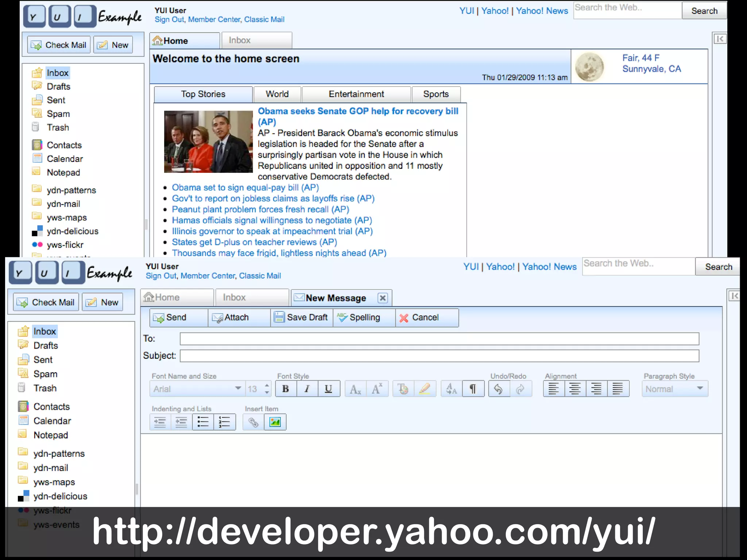Viewport: 747px width, 560px height.
Task: Open the Arial font name dropdown
Action: click(197, 389)
